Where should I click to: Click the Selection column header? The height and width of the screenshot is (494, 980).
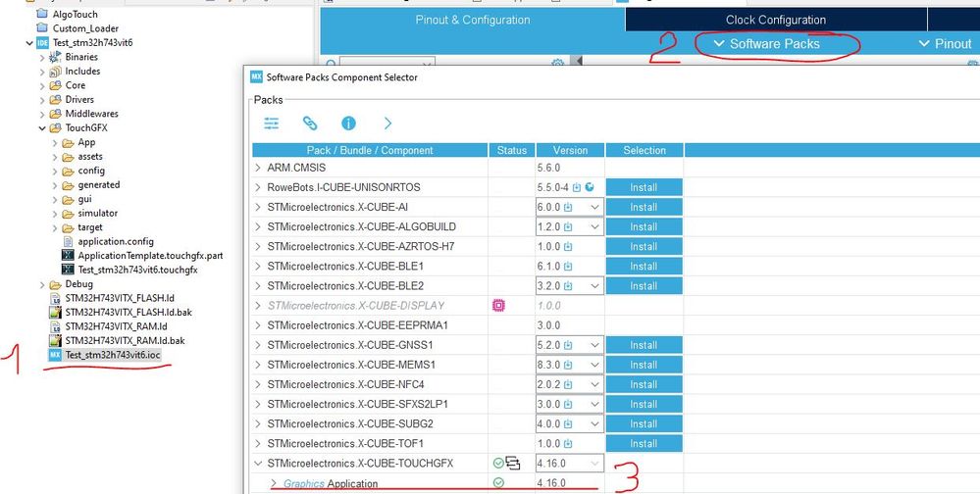(645, 150)
